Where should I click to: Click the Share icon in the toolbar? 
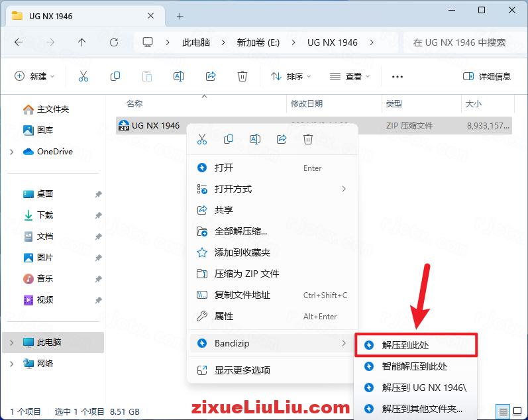pyautogui.click(x=211, y=76)
